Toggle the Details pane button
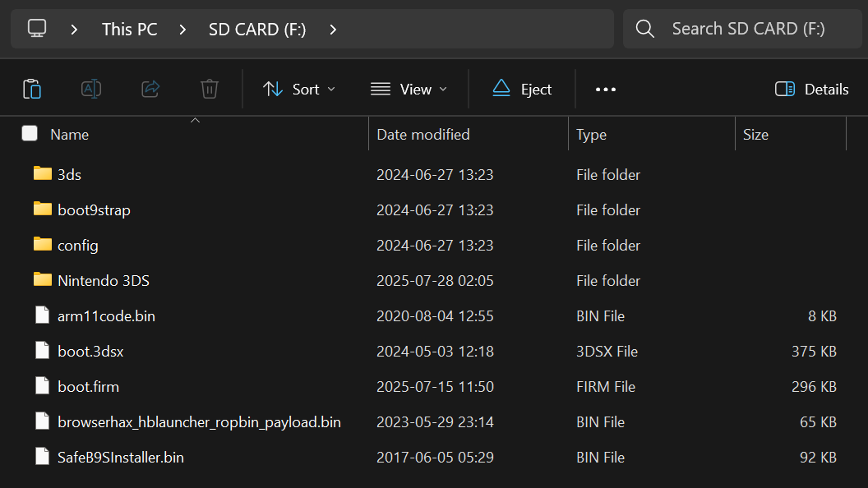This screenshot has height=488, width=868. (812, 90)
